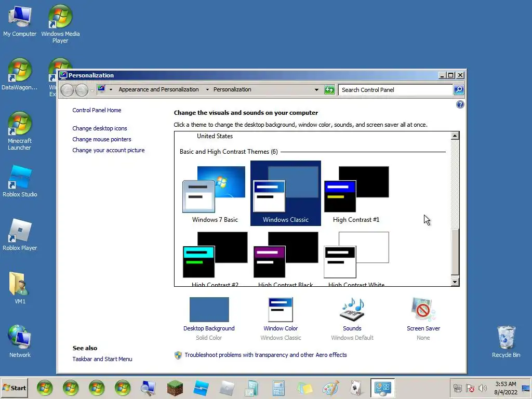The width and height of the screenshot is (532, 399).
Task: Click the Personalization taskbar button
Action: (x=382, y=388)
